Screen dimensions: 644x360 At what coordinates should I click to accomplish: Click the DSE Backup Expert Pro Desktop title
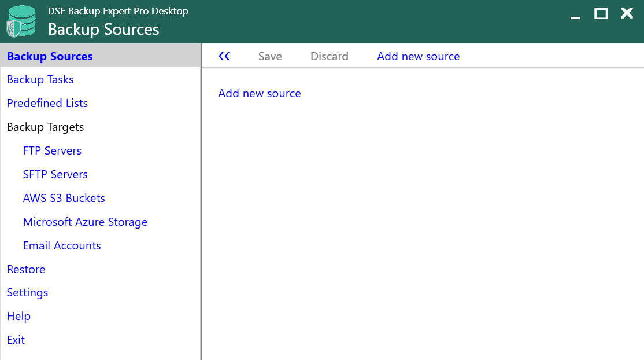118,11
